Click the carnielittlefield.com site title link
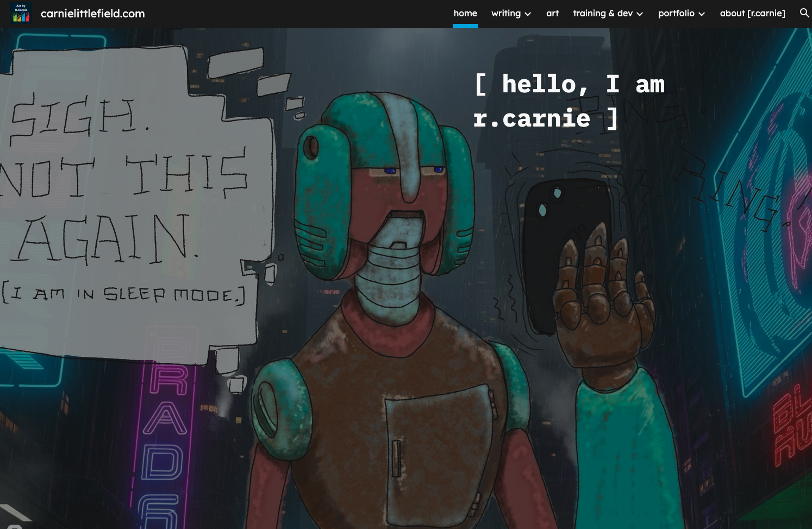 (92, 13)
